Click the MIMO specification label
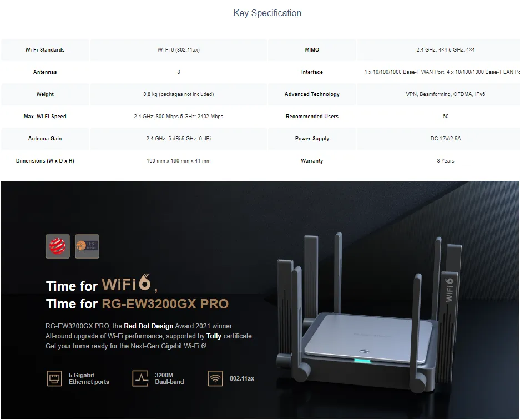Viewport: 520px width, 420px height. (x=312, y=50)
